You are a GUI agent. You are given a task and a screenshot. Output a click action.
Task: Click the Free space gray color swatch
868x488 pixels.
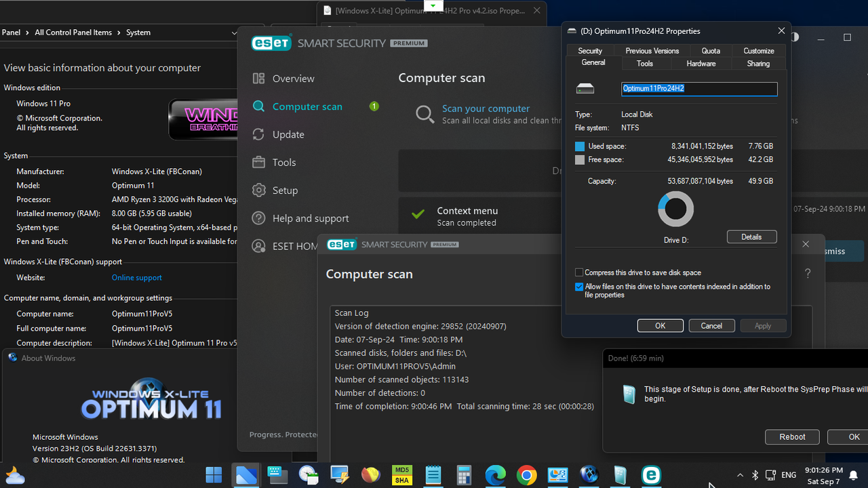point(580,160)
